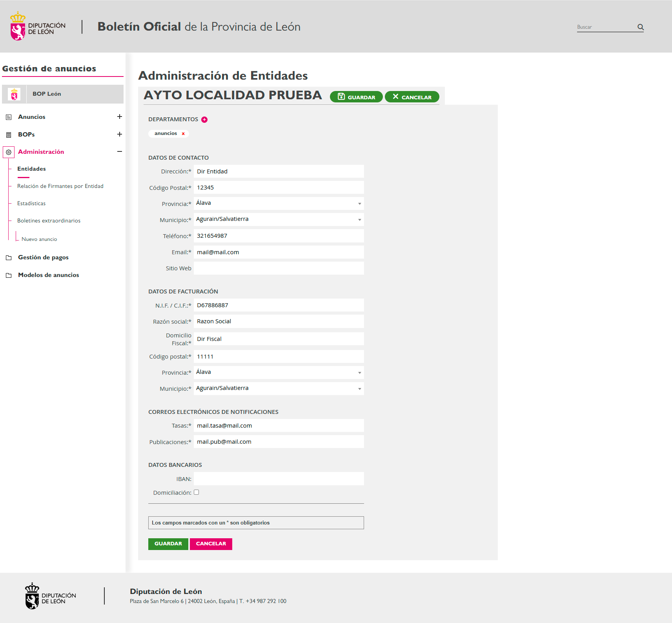Click the Gestión de pagos folder icon

9,258
